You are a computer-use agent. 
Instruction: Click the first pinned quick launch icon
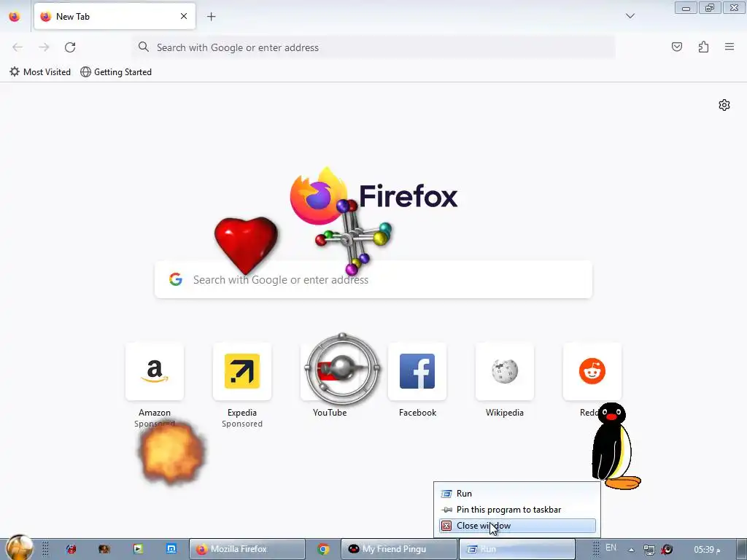pyautogui.click(x=71, y=549)
